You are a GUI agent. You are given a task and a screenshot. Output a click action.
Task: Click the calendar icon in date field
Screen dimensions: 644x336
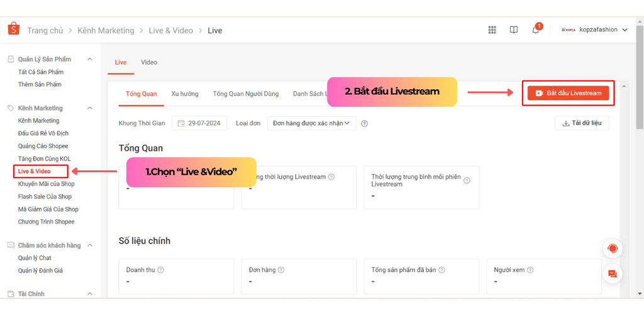181,124
